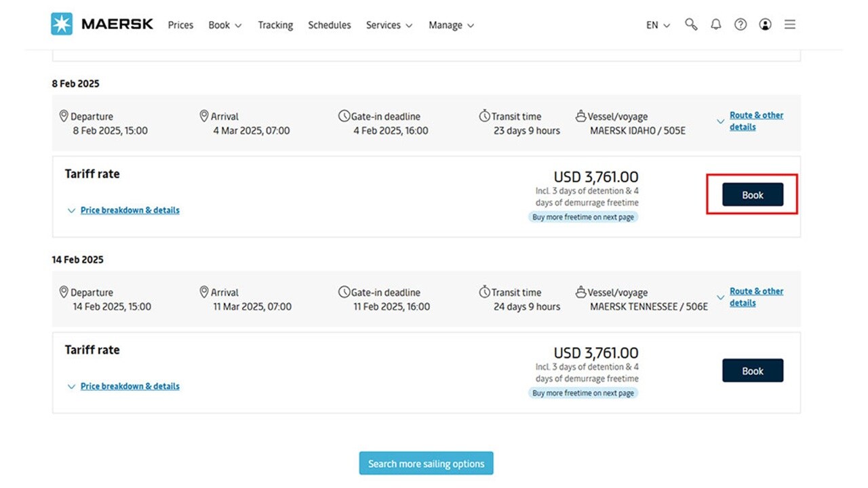Image resolution: width=868 pixels, height=488 pixels.
Task: Book the 8 Feb 2025 sailing
Action: pyautogui.click(x=752, y=194)
